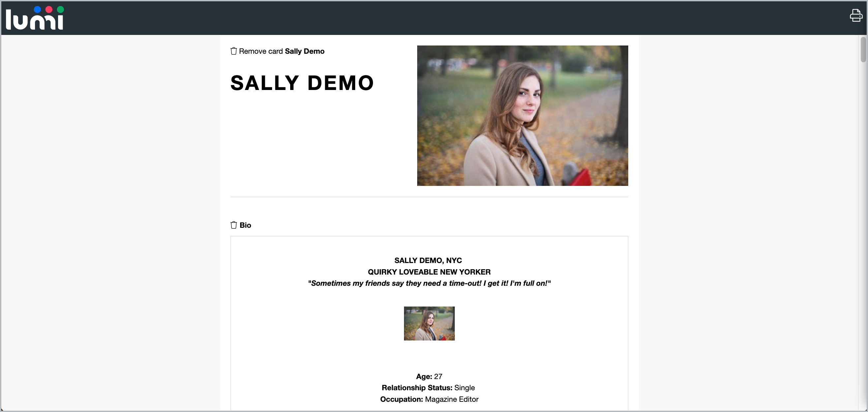Click the blue dot in lumi logo
Image resolution: width=868 pixels, height=412 pixels.
pos(37,10)
